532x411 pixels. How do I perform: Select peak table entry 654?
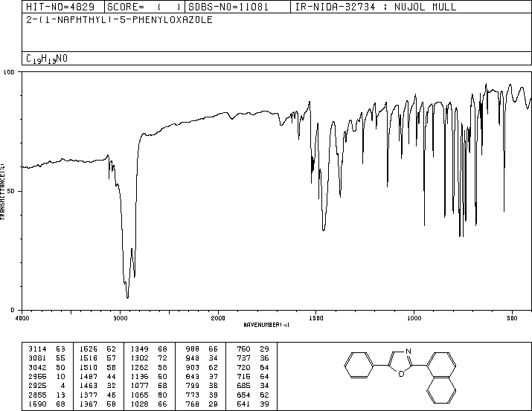(253, 395)
